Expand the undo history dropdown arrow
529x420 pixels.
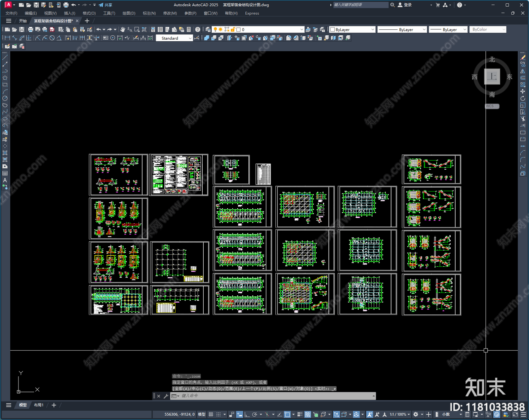[104, 29]
